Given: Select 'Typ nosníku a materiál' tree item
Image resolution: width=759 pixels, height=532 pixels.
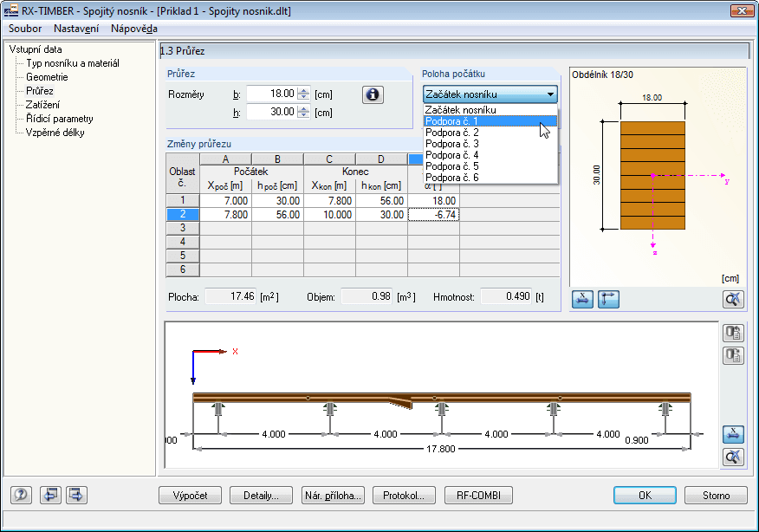Looking at the screenshot, I should (73, 63).
